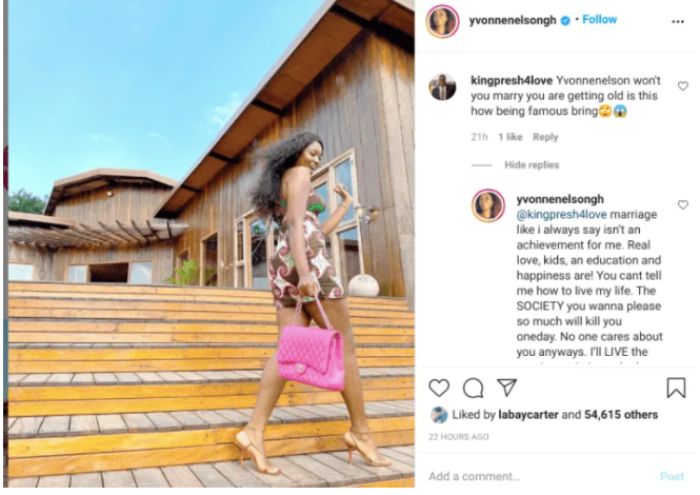Viewport: 700px width, 495px height.
Task: Open the comment bubble icon
Action: (473, 388)
